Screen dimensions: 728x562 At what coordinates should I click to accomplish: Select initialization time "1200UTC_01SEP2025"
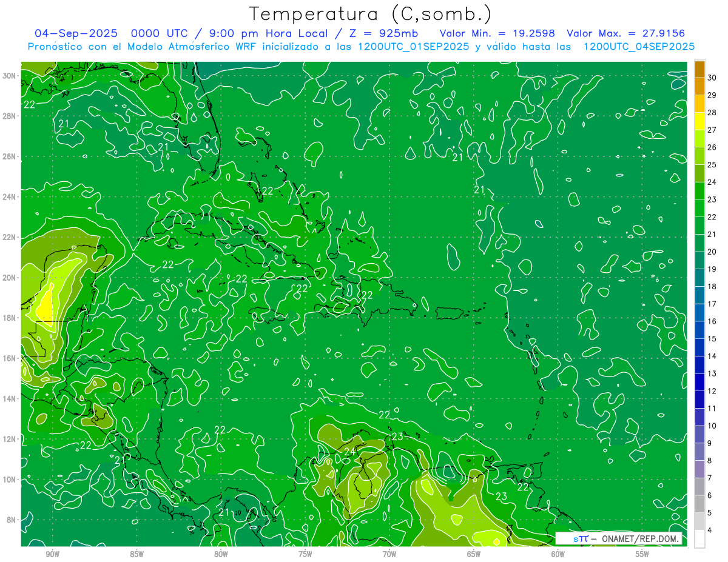tap(413, 47)
